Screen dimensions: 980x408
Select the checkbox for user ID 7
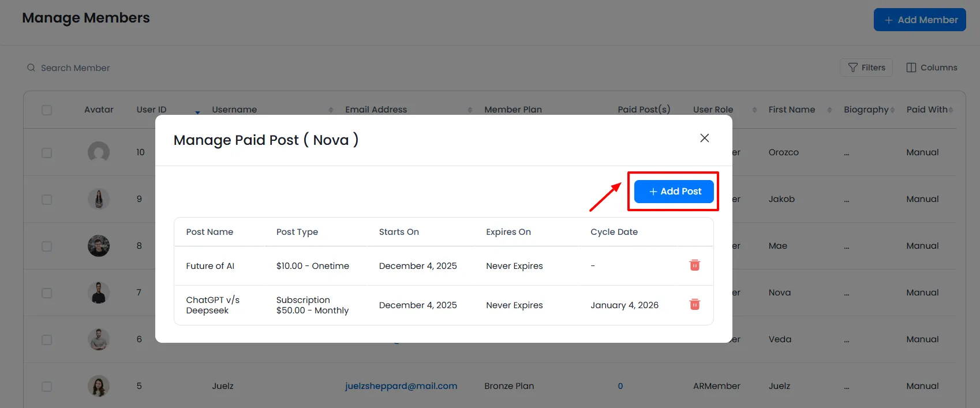pos(47,293)
